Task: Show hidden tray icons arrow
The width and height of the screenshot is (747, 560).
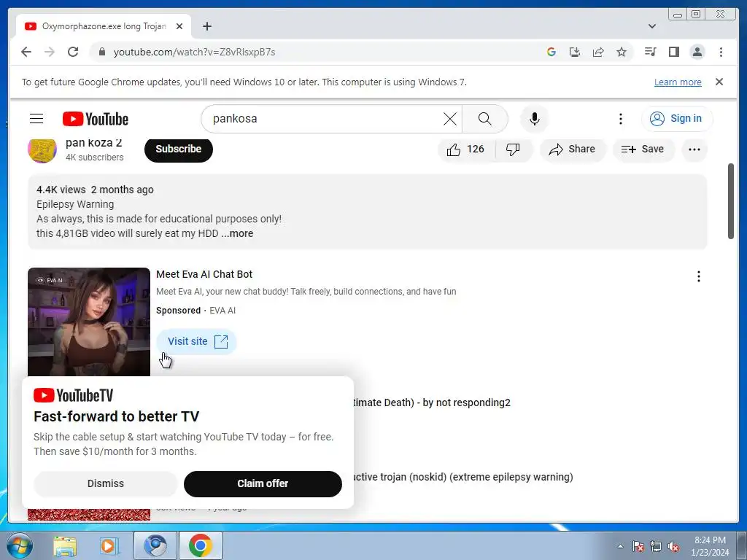Action: point(620,546)
